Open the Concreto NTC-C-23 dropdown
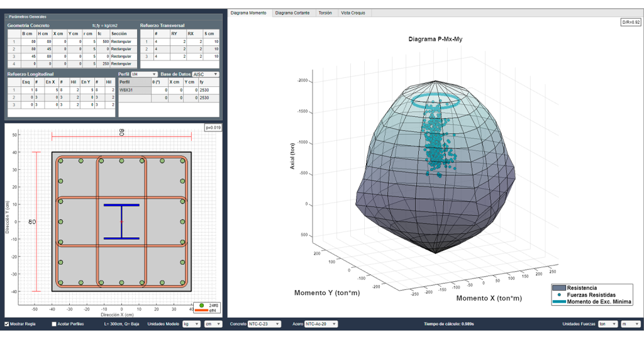The image size is (644, 339). click(264, 324)
